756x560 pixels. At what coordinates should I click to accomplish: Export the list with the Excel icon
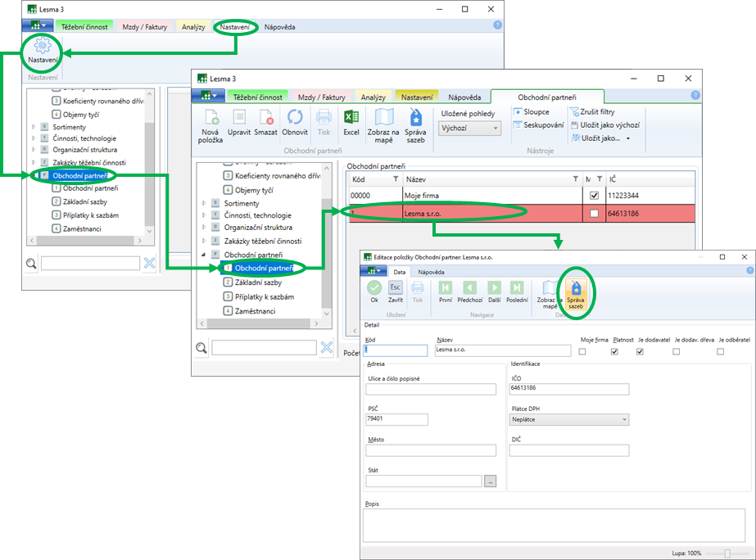[351, 117]
